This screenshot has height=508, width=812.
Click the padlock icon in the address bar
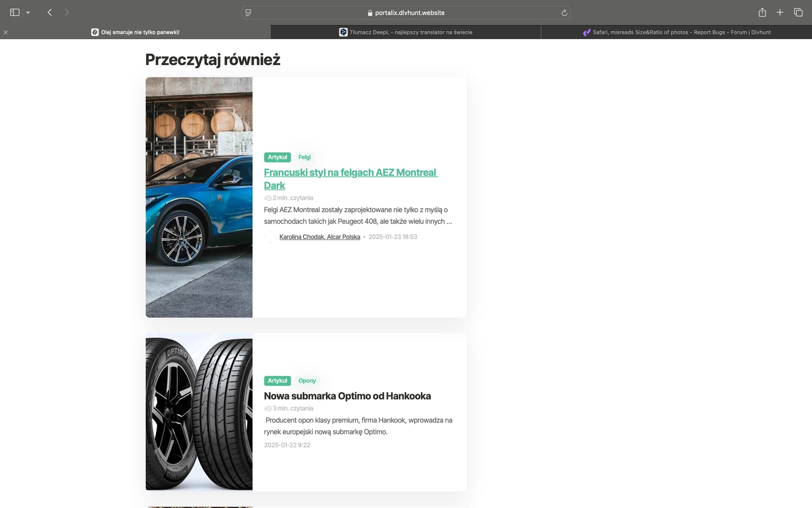point(370,13)
